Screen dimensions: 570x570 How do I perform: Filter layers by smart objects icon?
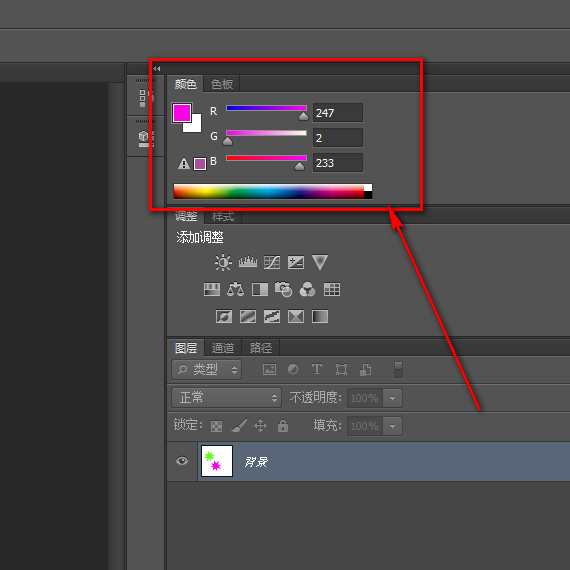(x=365, y=370)
